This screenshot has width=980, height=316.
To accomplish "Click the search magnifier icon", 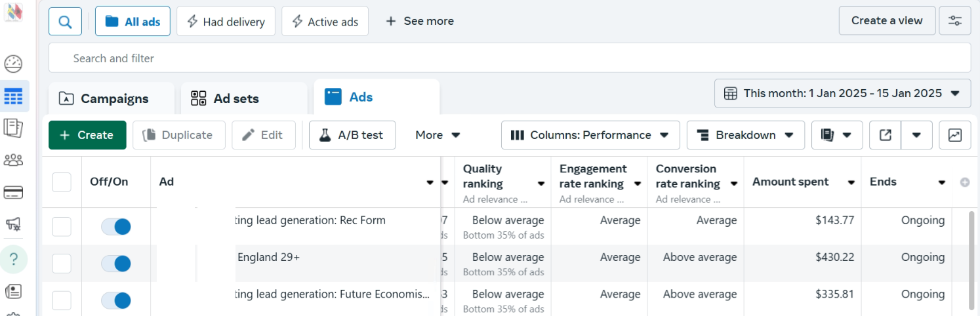I will click(x=65, y=22).
